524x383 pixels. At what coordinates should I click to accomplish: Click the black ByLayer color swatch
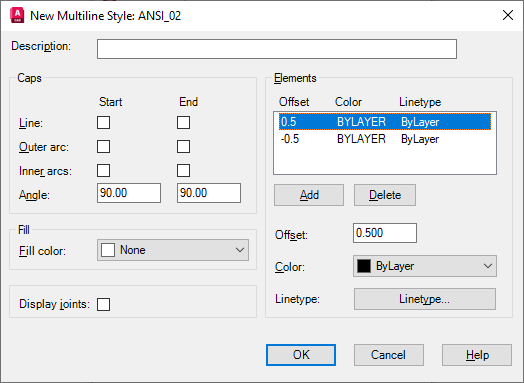click(364, 266)
